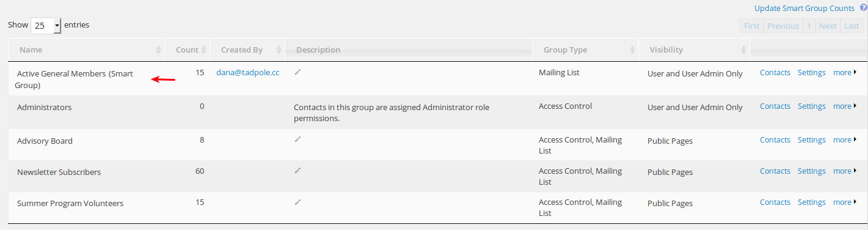868x230 pixels.
Task: Sort table by Name column arrows
Action: click(159, 50)
